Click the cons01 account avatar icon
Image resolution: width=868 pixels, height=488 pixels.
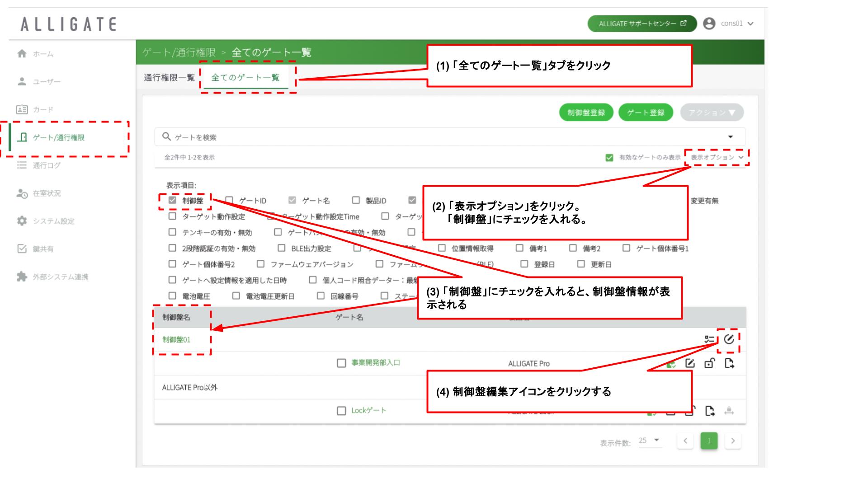tap(709, 23)
